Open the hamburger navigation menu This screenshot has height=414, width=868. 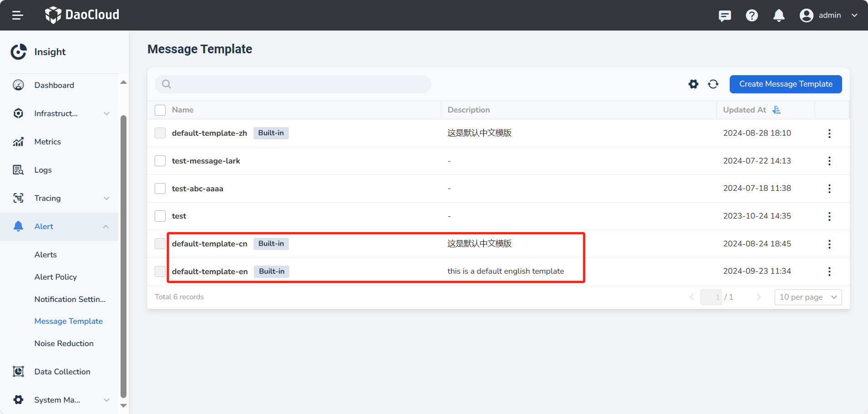[18, 15]
